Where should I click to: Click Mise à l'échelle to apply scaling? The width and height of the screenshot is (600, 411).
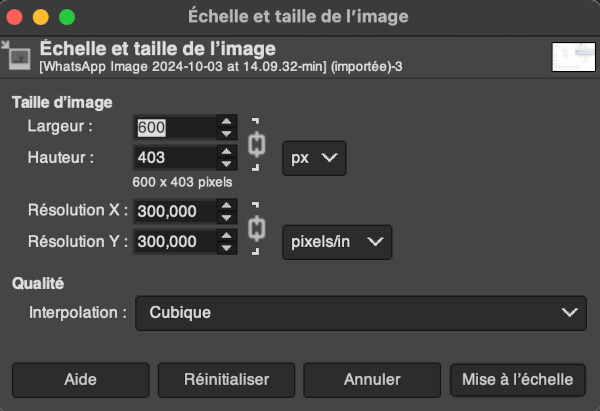coord(517,380)
